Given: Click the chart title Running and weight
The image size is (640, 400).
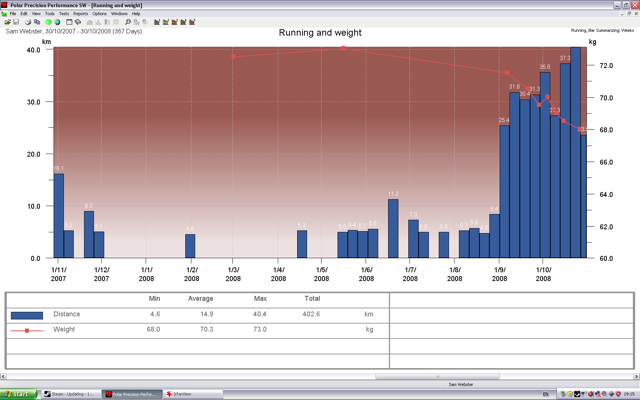Looking at the screenshot, I should (x=319, y=33).
